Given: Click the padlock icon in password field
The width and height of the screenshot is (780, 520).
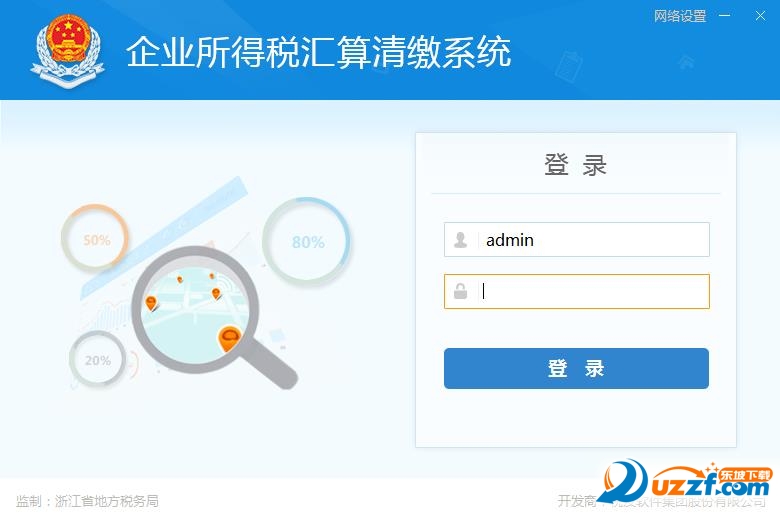Looking at the screenshot, I should (x=461, y=291).
